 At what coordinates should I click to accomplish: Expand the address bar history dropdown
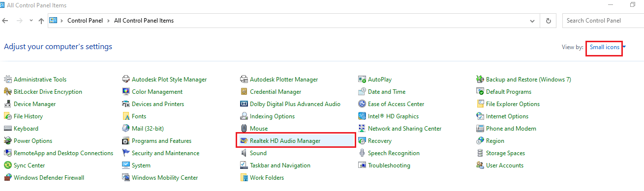pos(532,21)
